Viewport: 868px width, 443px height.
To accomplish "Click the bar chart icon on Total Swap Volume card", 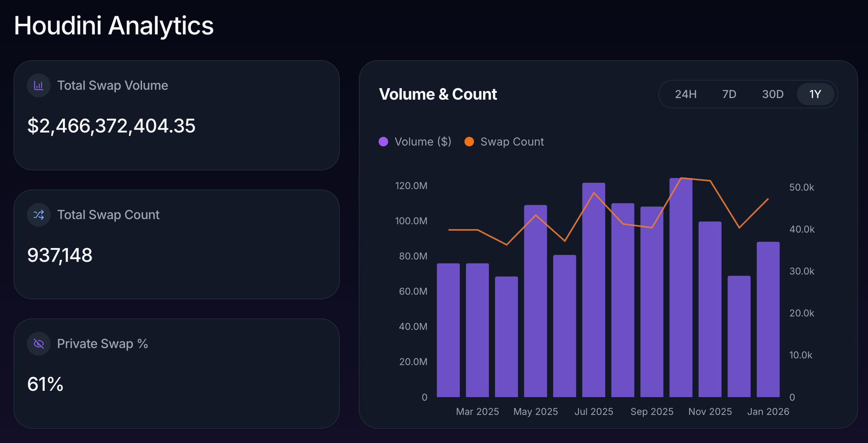I will coord(38,85).
